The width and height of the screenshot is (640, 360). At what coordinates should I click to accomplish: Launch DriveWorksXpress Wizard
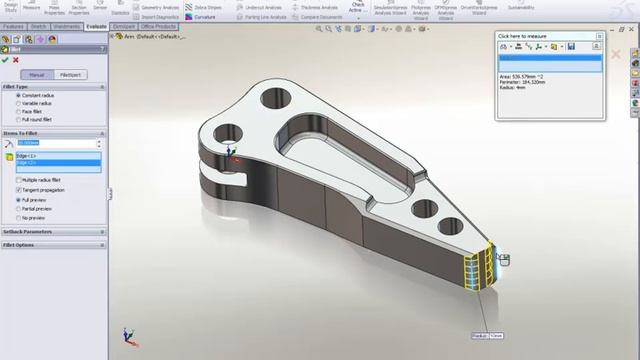[x=479, y=8]
